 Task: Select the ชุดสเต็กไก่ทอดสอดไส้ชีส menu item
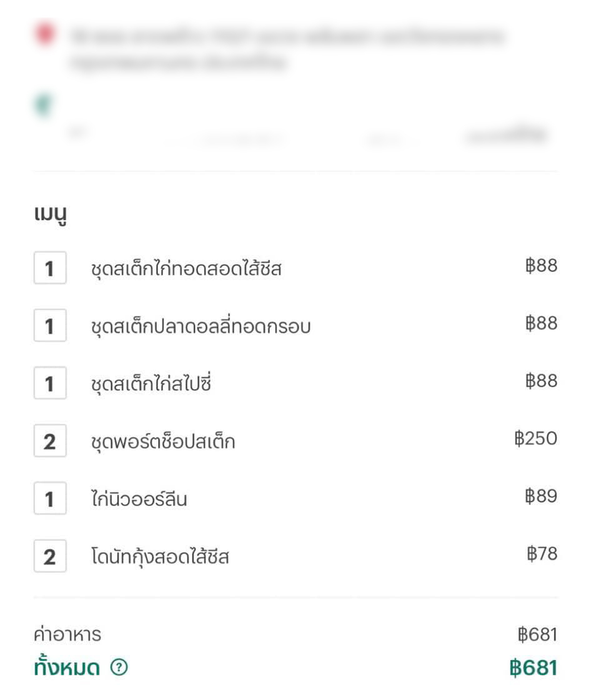point(186,269)
